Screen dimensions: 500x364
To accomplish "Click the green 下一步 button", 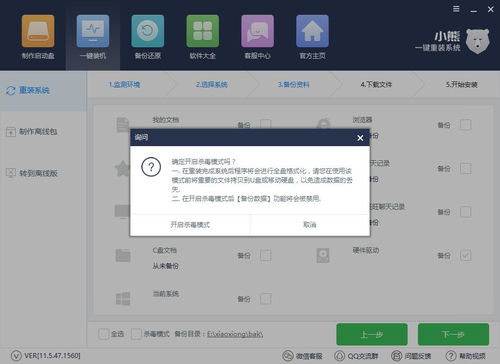I will point(453,334).
